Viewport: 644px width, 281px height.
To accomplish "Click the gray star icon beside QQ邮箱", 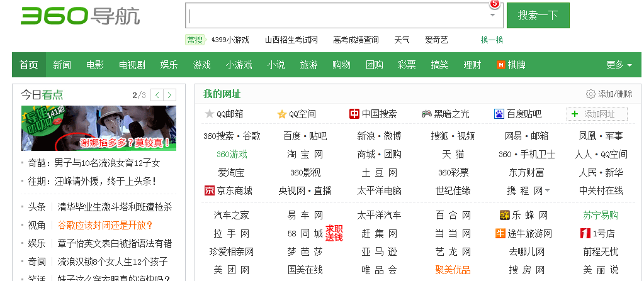I will [x=210, y=114].
